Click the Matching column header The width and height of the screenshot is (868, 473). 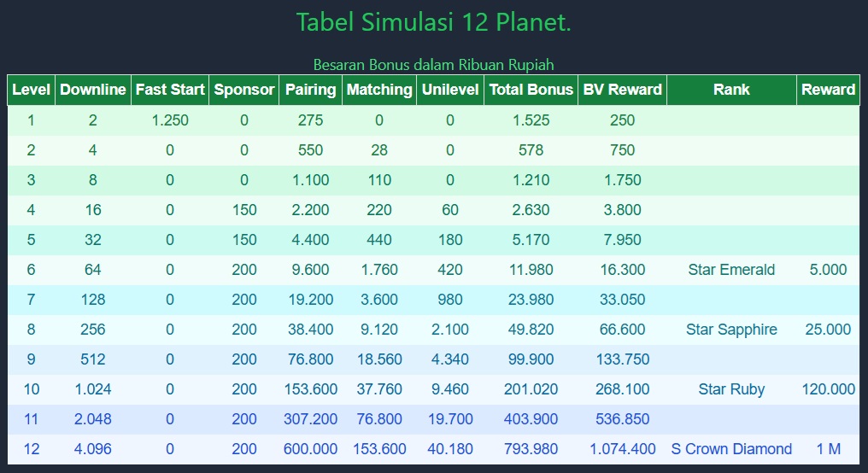pos(379,90)
